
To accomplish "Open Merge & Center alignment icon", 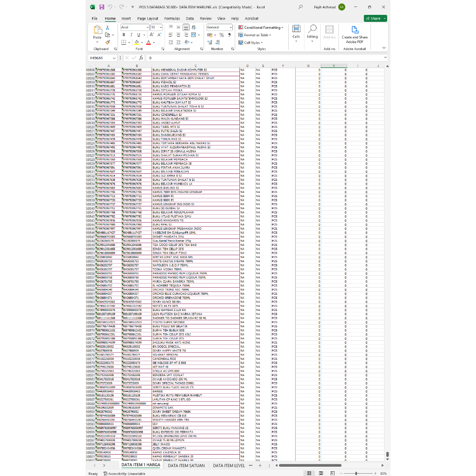I will click(193, 35).
